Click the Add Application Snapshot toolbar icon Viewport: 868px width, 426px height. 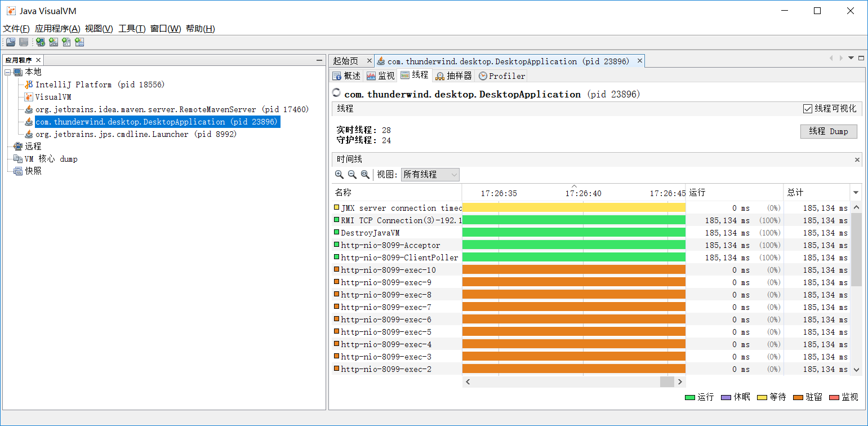tap(79, 42)
